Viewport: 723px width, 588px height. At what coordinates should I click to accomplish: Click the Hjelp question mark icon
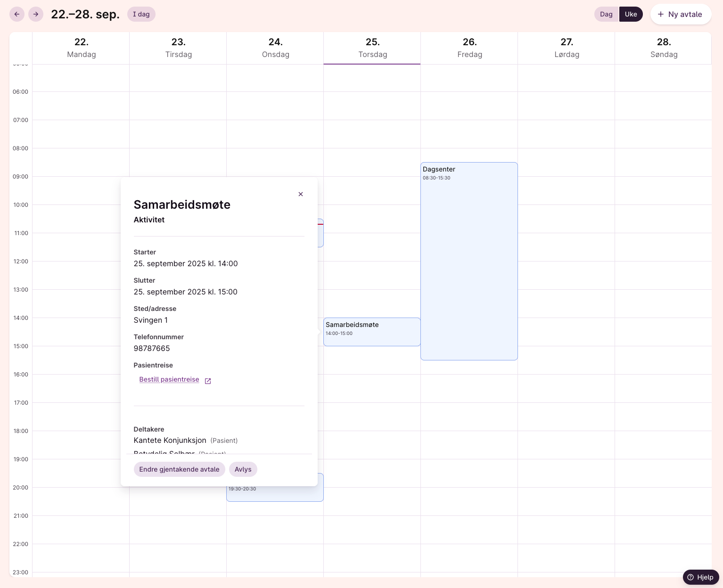(690, 577)
